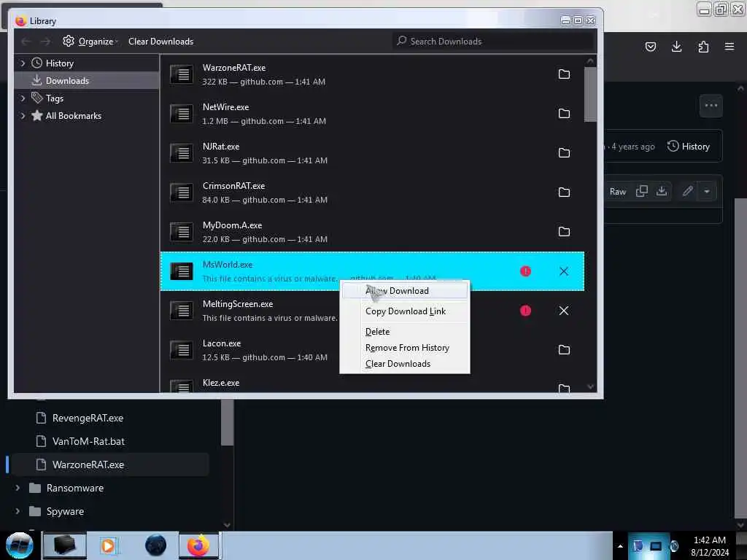Click the Search Downloads field
The height and width of the screenshot is (560, 747).
tap(494, 42)
